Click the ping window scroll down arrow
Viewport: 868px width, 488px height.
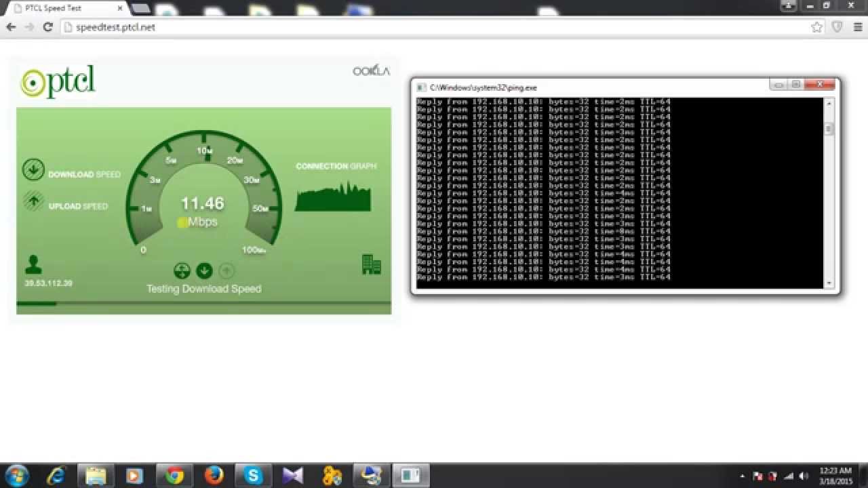[x=829, y=283]
